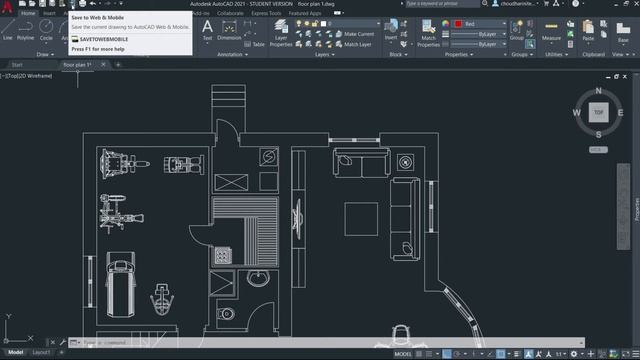The height and width of the screenshot is (360, 640).
Task: Toggle lineweight display in status bar
Action: (x=517, y=354)
